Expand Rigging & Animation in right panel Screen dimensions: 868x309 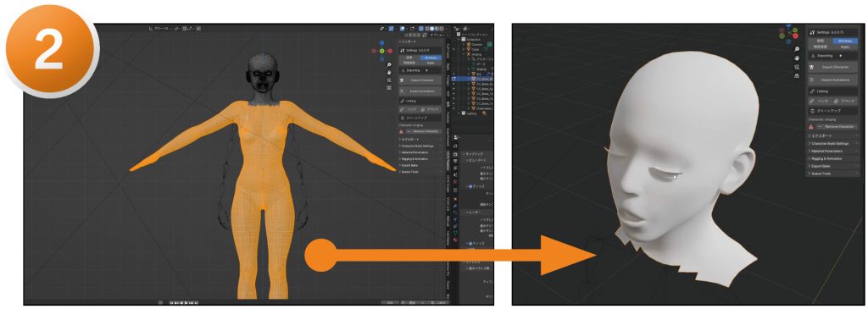[x=833, y=158]
